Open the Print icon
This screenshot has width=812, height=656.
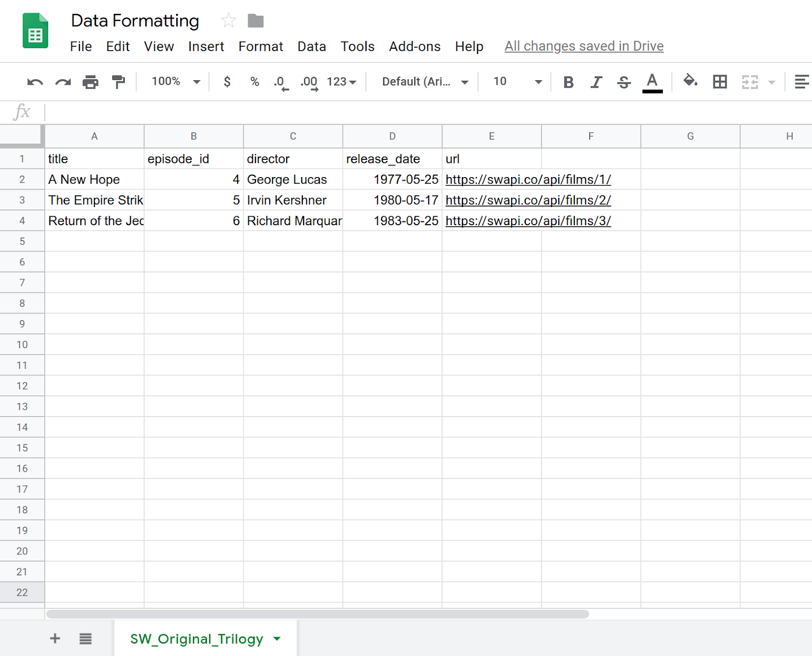point(90,82)
